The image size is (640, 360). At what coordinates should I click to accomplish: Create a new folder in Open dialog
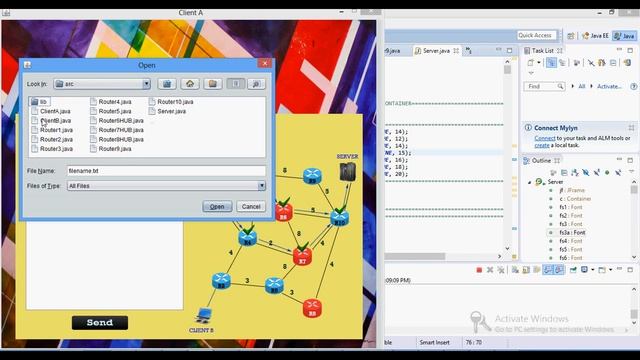tap(213, 84)
